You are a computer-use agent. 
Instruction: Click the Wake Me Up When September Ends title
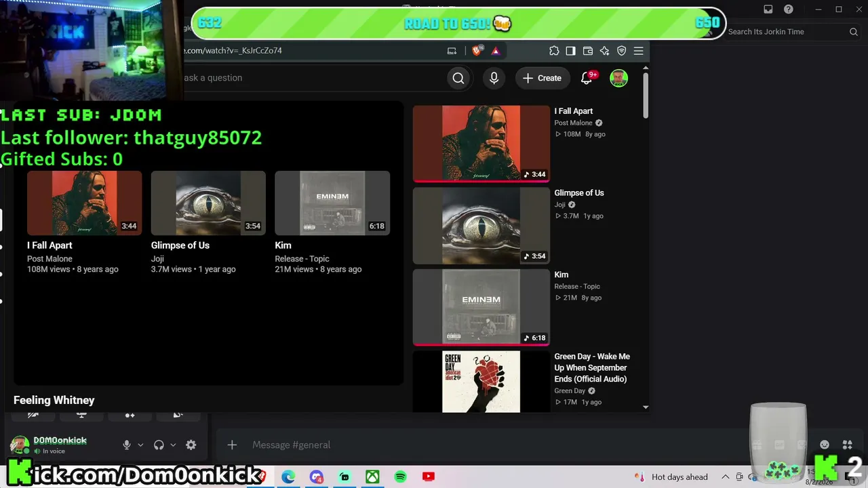point(592,367)
